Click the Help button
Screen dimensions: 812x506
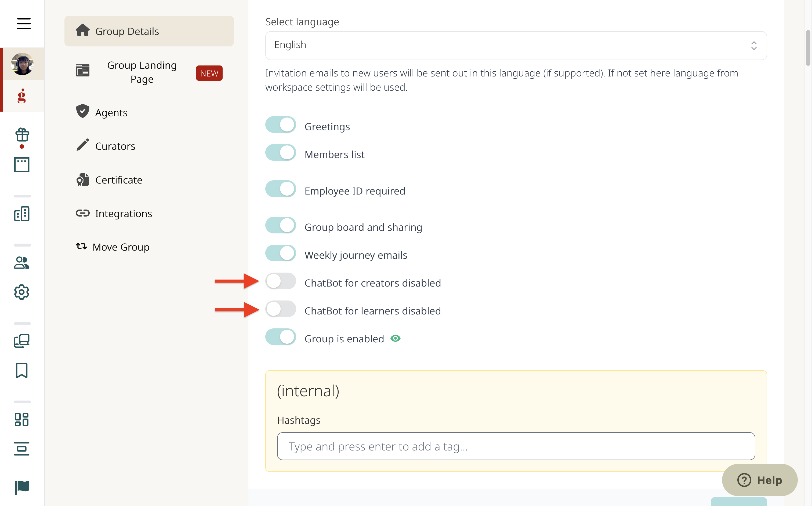point(759,480)
